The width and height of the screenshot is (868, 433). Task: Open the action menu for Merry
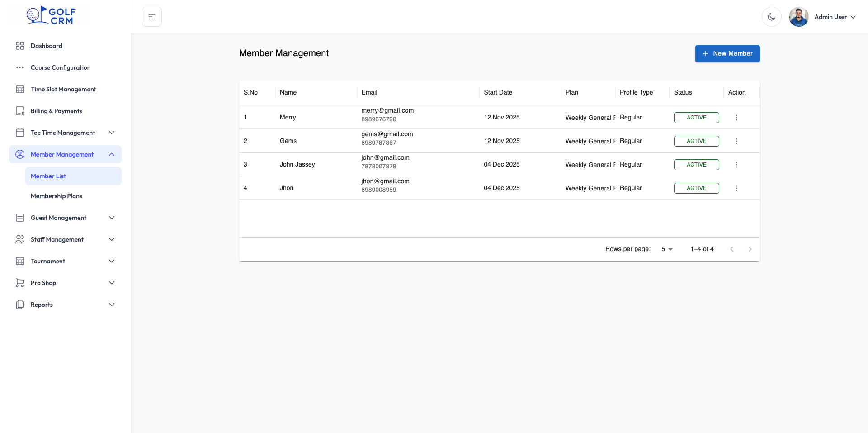pos(736,118)
